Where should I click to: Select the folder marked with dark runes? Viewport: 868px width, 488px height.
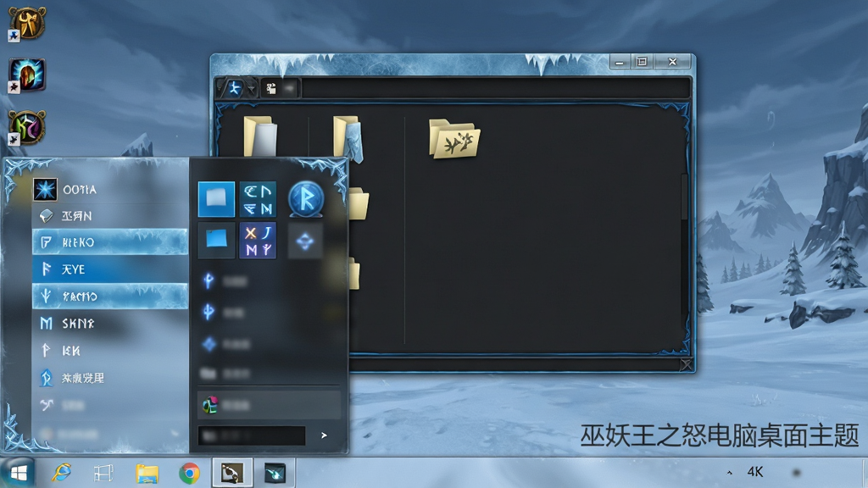click(x=454, y=138)
